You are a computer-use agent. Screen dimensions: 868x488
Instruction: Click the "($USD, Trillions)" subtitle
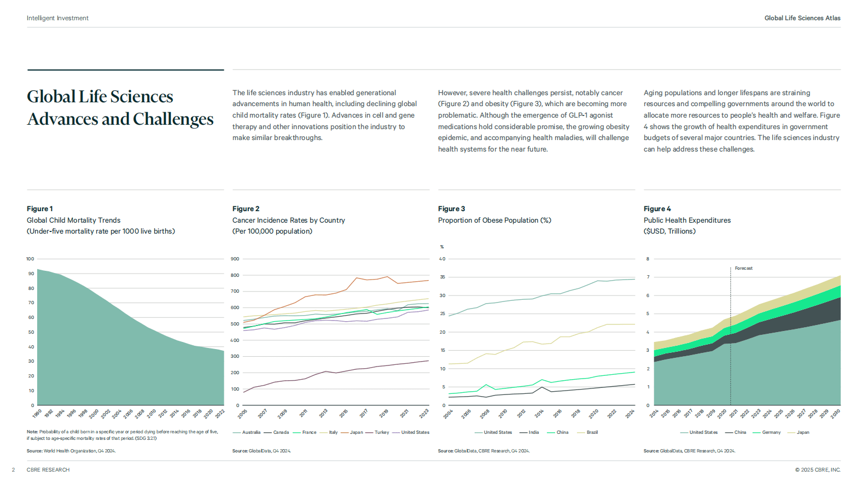click(670, 231)
